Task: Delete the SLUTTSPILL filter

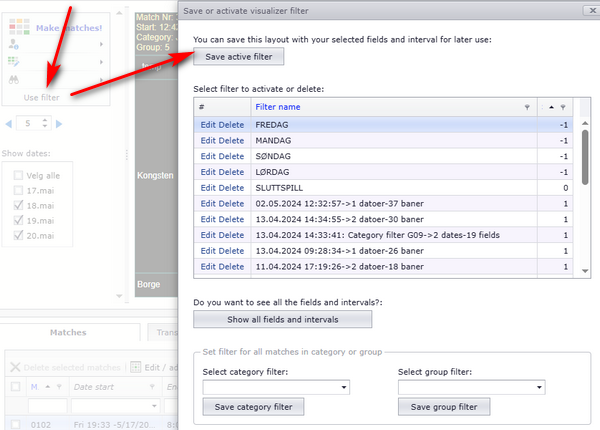Action: click(x=232, y=188)
